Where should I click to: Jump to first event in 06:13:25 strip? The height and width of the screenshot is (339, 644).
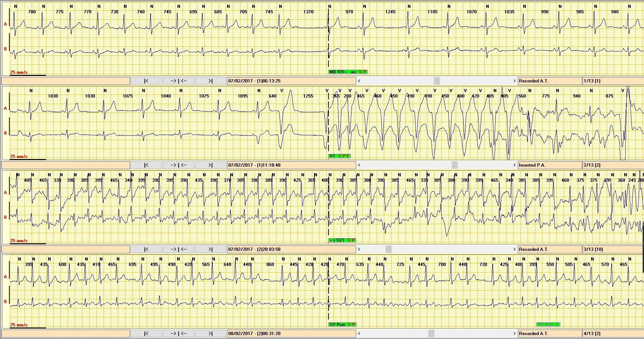click(146, 81)
